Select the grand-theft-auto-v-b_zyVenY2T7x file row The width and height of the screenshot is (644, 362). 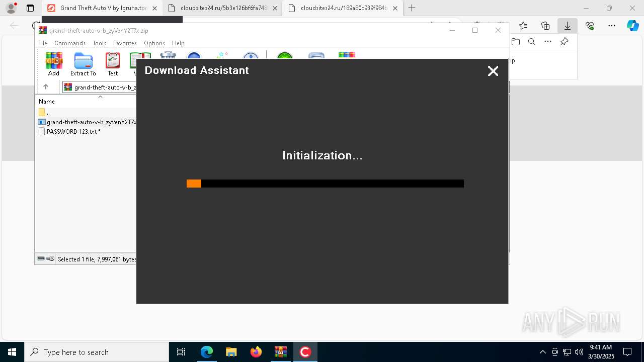coord(86,122)
